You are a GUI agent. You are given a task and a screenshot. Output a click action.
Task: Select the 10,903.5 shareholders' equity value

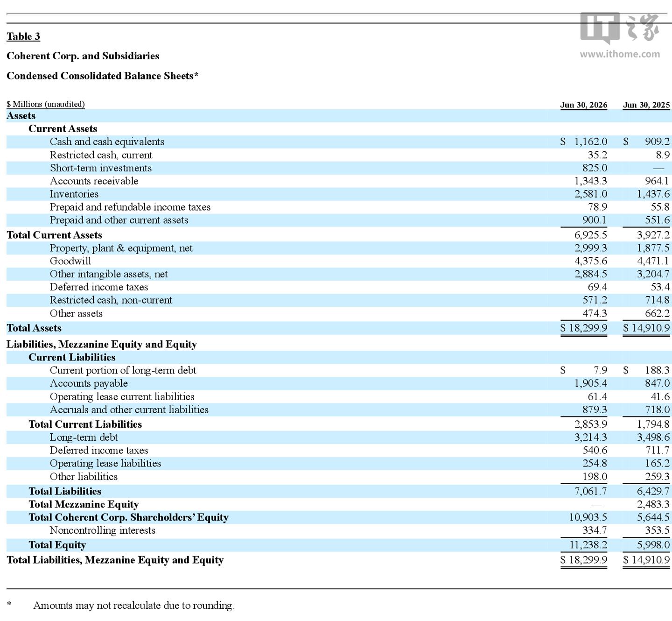point(588,518)
